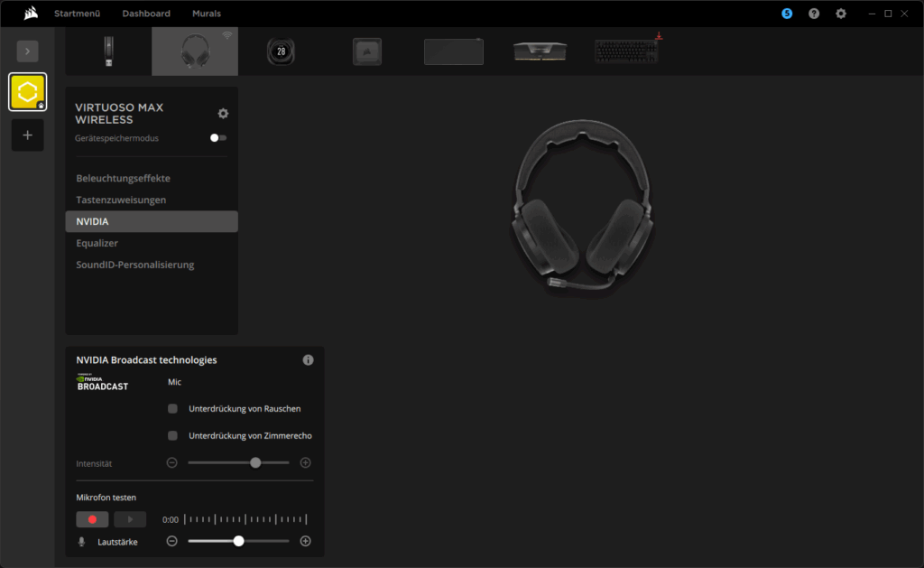The height and width of the screenshot is (568, 924).
Task: Open the help question mark icon
Action: tap(814, 14)
